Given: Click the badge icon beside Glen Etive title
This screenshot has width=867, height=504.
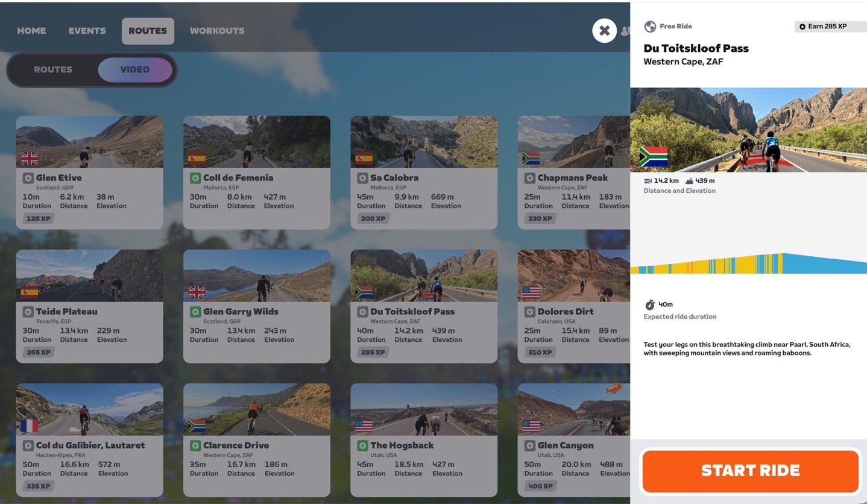Looking at the screenshot, I should point(28,178).
